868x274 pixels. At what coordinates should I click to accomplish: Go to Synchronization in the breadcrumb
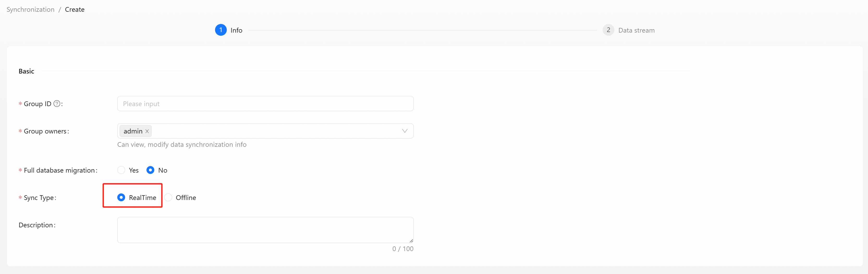point(30,9)
